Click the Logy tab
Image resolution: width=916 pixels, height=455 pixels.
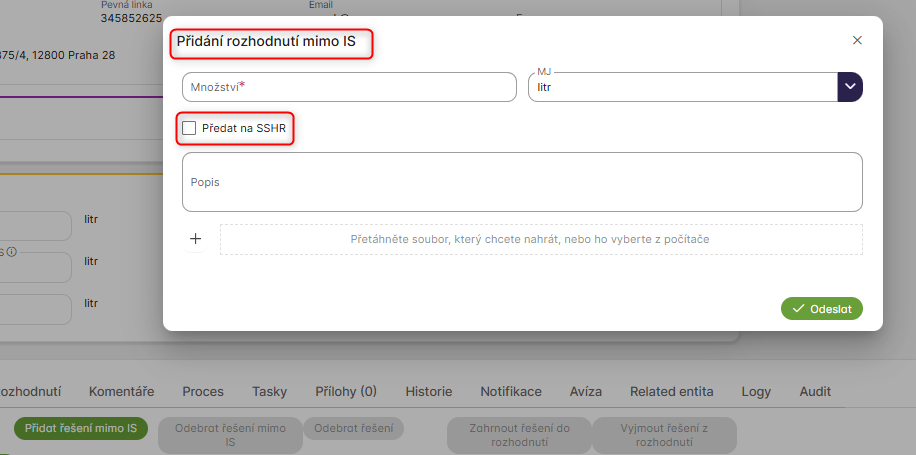(756, 392)
